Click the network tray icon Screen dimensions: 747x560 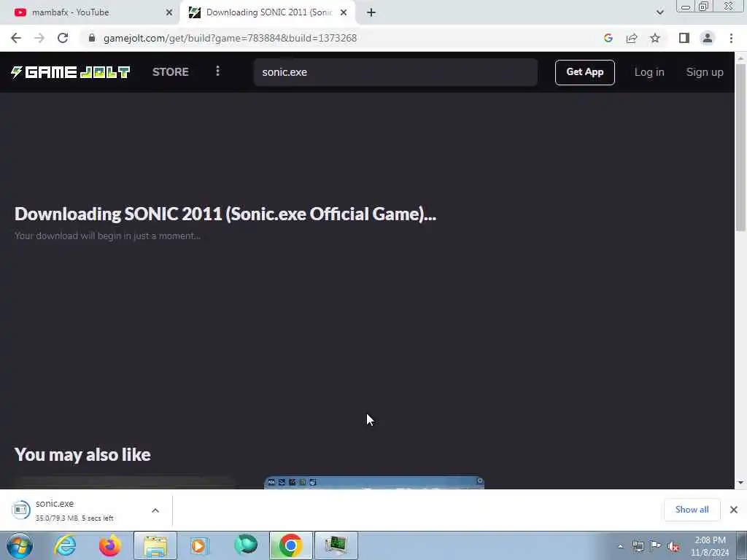click(638, 547)
